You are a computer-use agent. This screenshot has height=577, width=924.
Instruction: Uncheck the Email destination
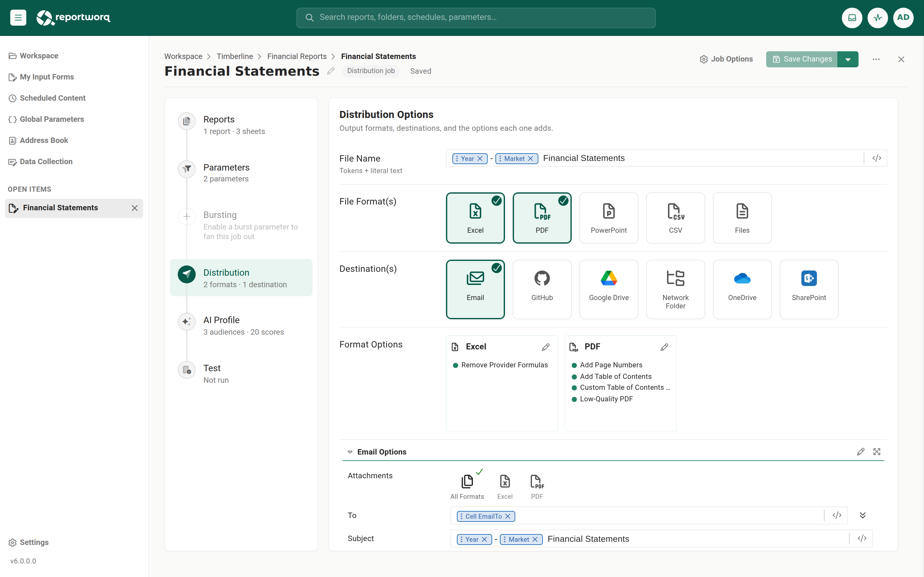click(x=475, y=289)
